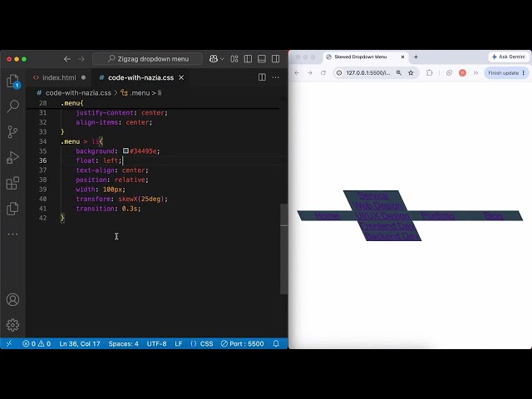Switch to the index.html tab
This screenshot has height=399, width=532.
pos(59,77)
